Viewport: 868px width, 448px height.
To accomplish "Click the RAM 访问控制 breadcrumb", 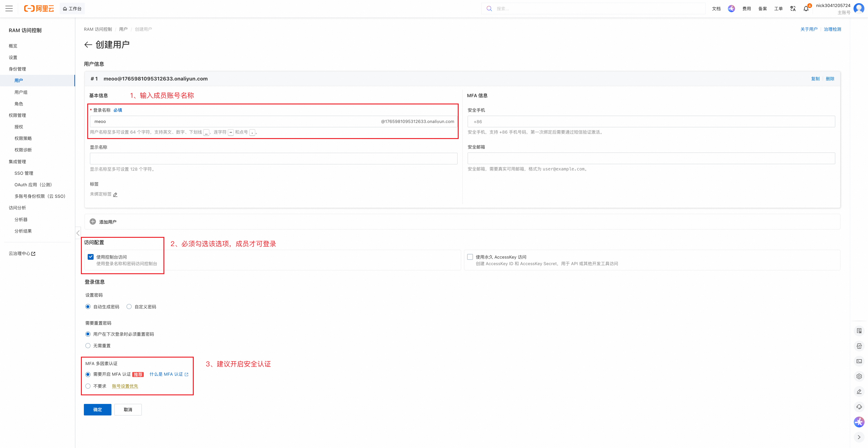I will [x=98, y=29].
